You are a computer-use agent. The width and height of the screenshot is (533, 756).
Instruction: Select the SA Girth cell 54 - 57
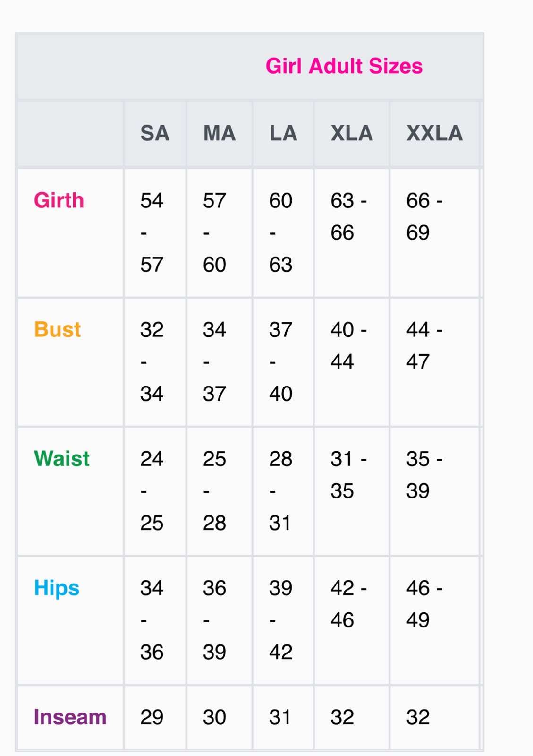tap(152, 232)
